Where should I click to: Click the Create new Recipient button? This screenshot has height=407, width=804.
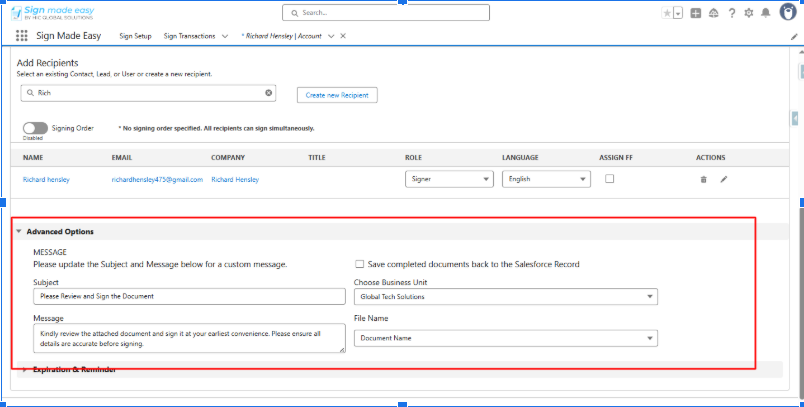point(337,95)
